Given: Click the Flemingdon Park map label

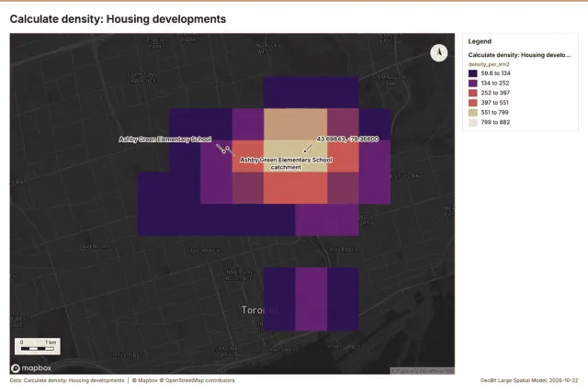Looking at the screenshot, I should (389, 80).
